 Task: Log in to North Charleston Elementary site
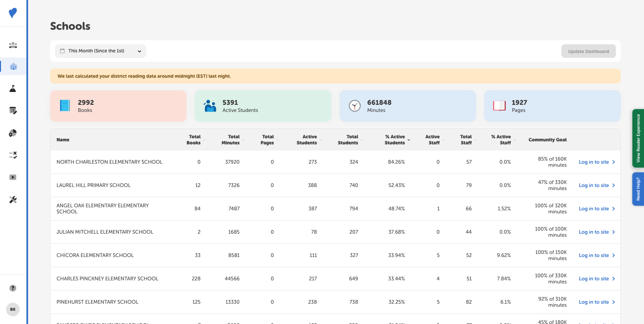(x=594, y=162)
